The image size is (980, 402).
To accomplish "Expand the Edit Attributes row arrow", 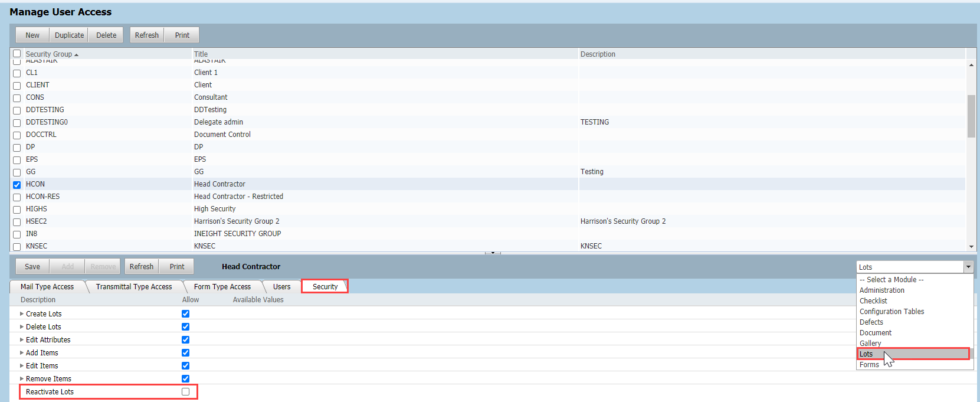I will click(22, 340).
